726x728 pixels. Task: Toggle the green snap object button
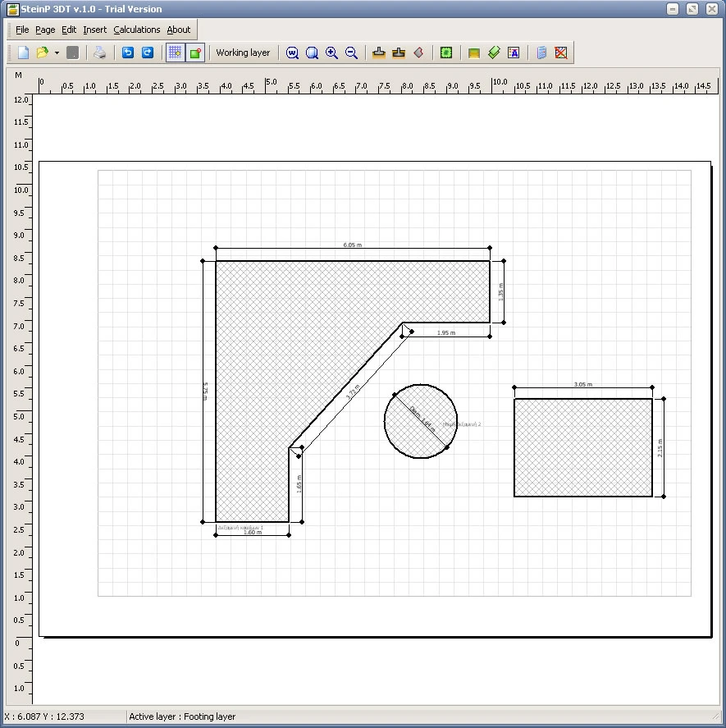pos(195,53)
